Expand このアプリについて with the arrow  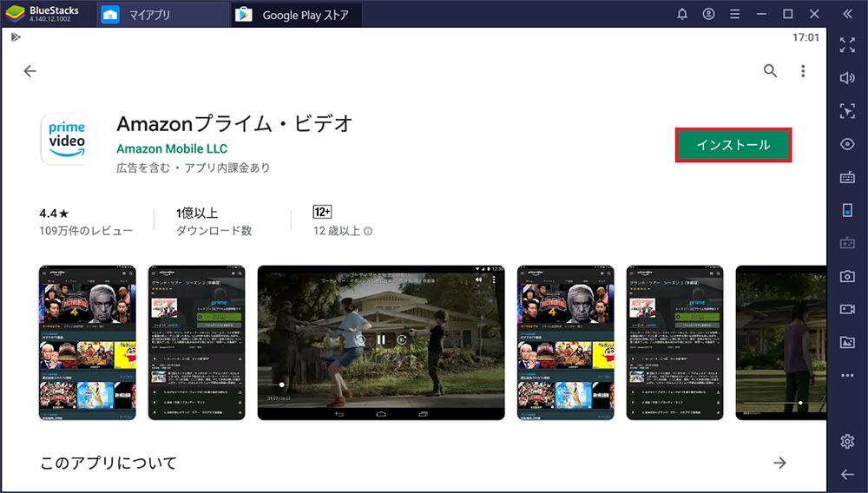(779, 463)
